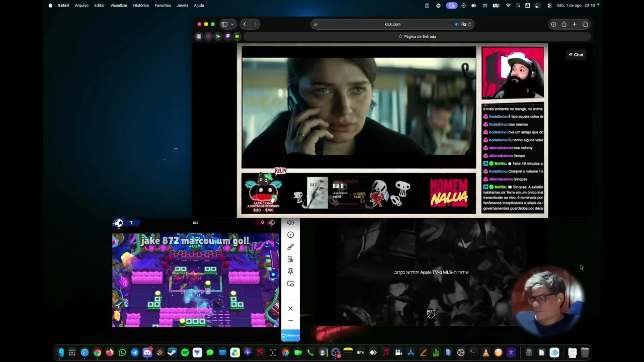The width and height of the screenshot is (644, 362).
Task: Click the streamer webcam overlay
Action: coord(513,73)
